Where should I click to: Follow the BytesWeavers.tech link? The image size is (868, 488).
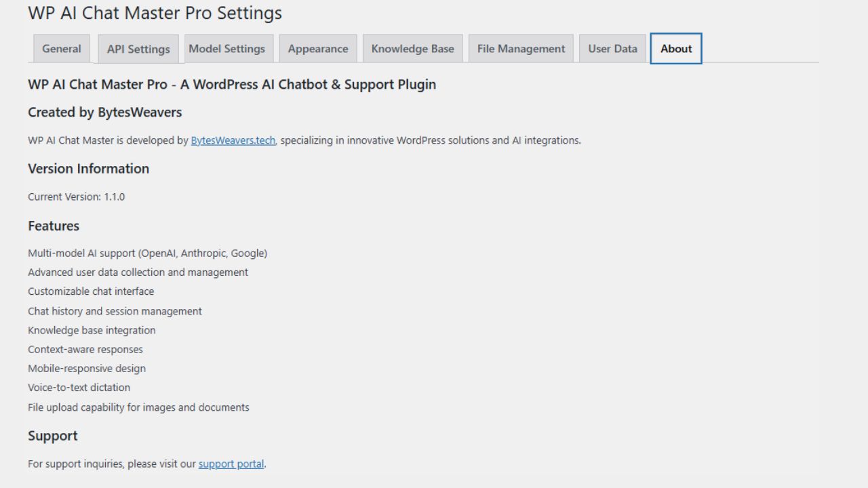pos(233,140)
